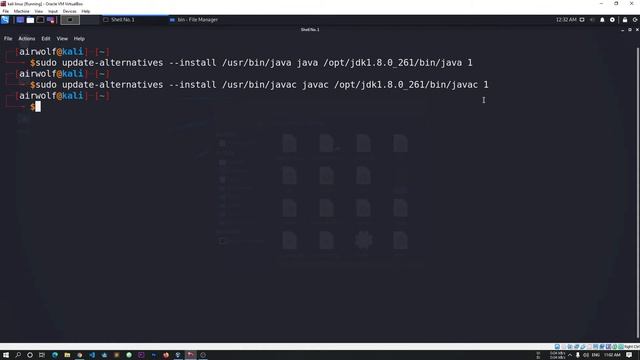
Task: Open the Windows Start button
Action: (6, 355)
